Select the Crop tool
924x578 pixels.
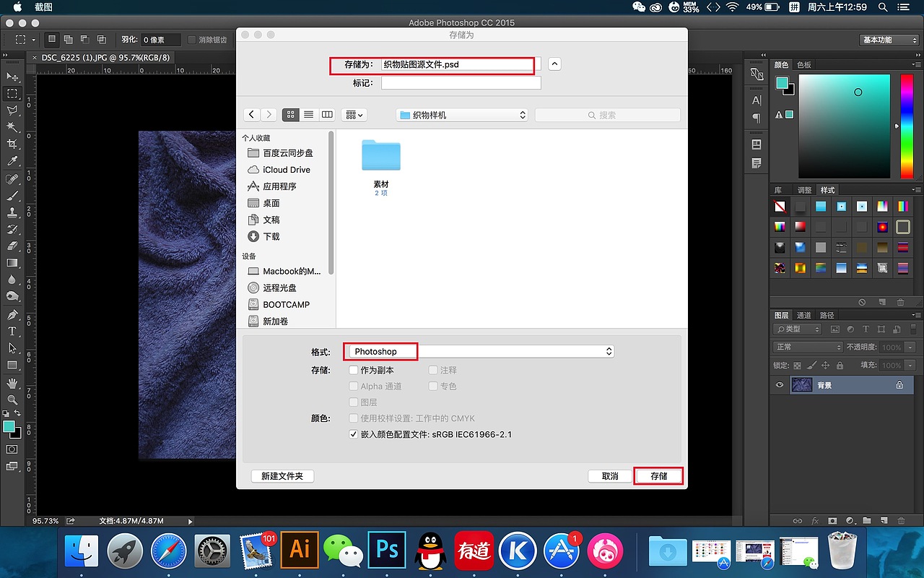click(x=12, y=144)
